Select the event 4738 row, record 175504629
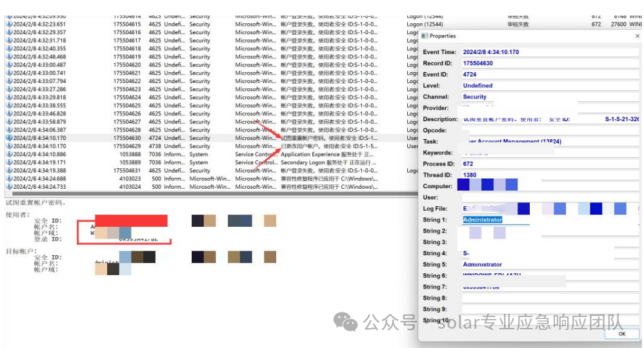Image resolution: width=644 pixels, height=348 pixels. click(x=212, y=146)
